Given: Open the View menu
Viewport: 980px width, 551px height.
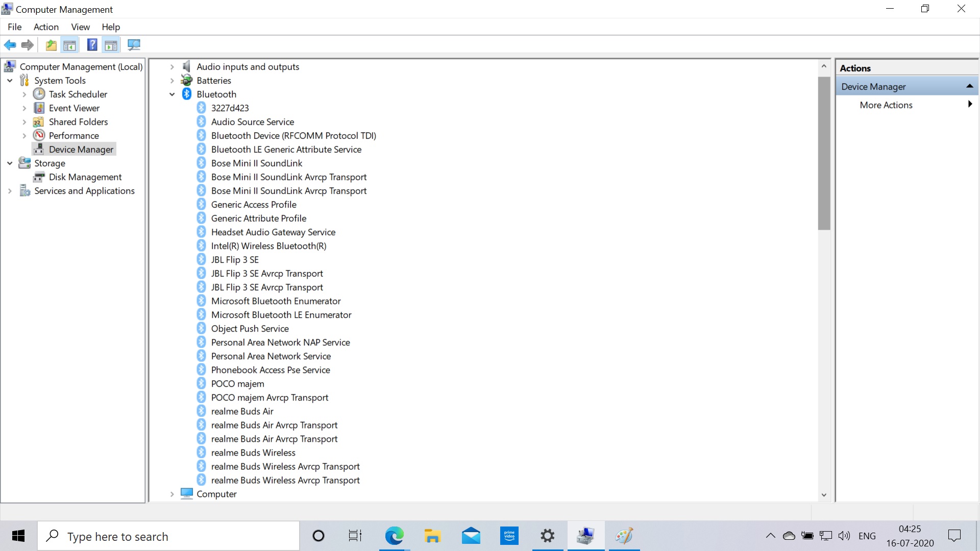Looking at the screenshot, I should [80, 27].
